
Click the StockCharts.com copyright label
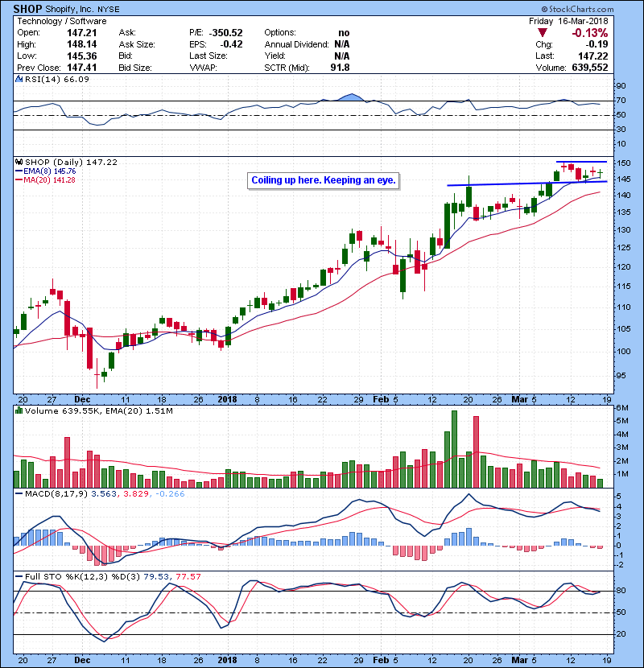pos(577,9)
